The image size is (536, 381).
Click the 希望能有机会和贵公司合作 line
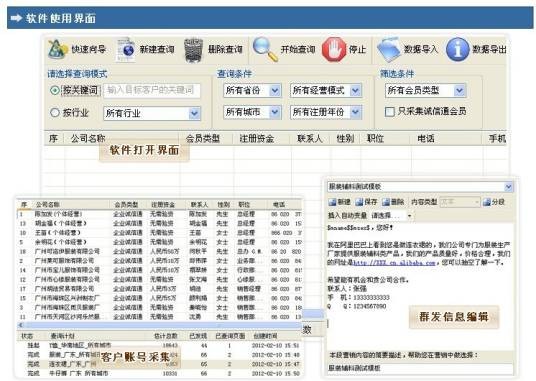pos(368,280)
